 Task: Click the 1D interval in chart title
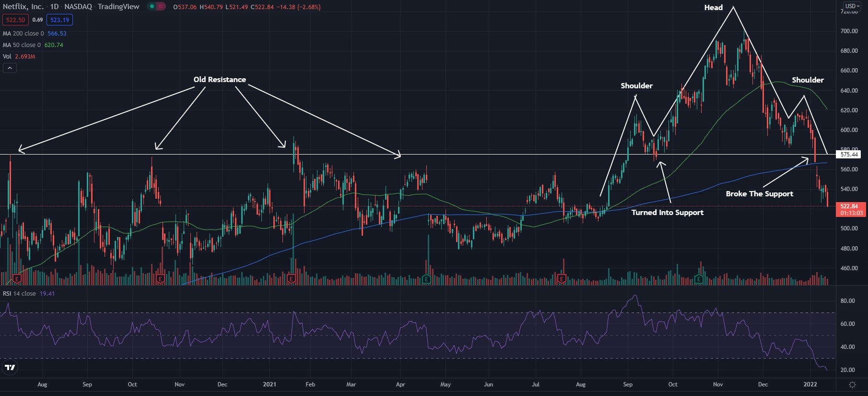(x=55, y=7)
